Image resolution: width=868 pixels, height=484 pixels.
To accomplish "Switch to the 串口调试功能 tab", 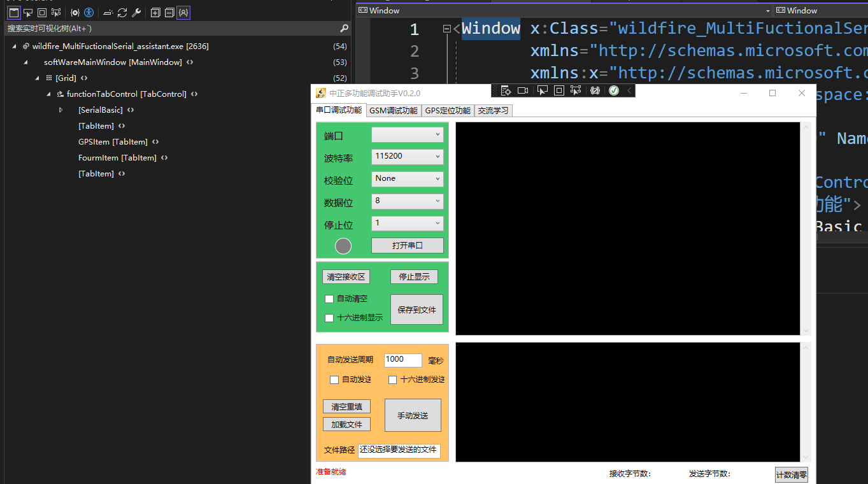I will coord(339,110).
